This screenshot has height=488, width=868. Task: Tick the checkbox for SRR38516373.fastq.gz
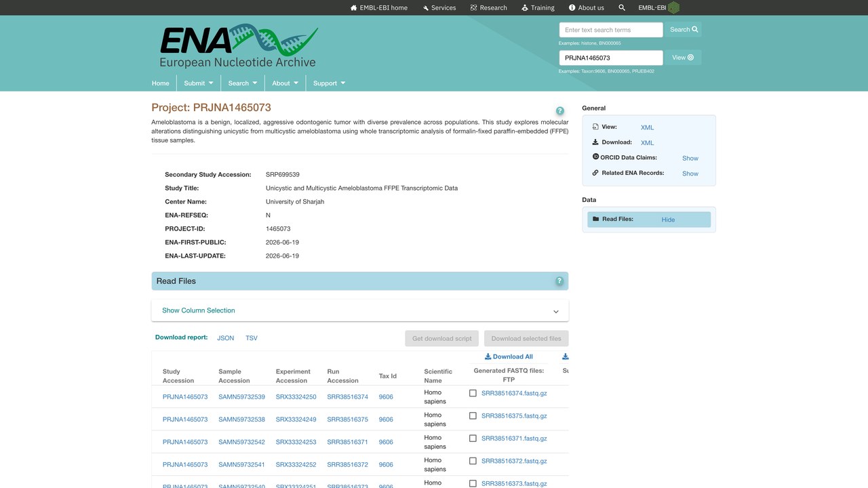473,483
